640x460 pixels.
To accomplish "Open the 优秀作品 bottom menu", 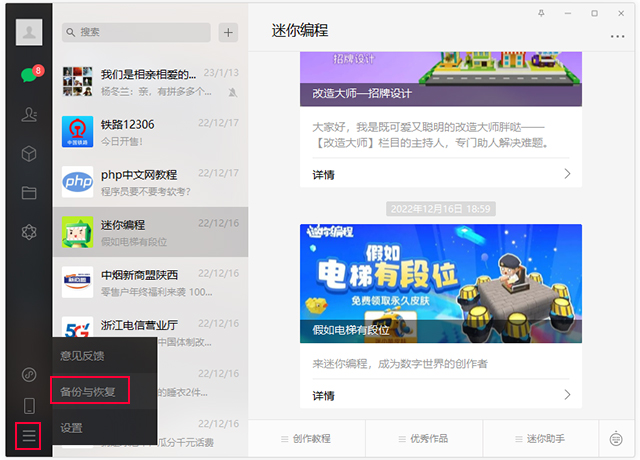I will click(x=424, y=439).
